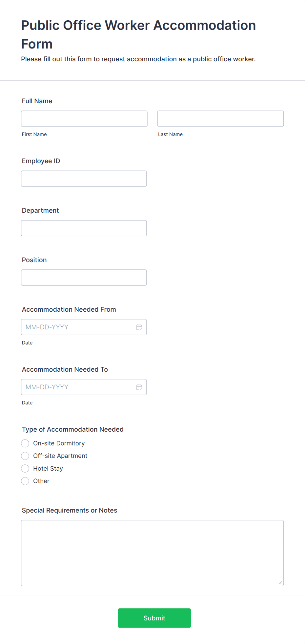The height and width of the screenshot is (644, 305).
Task: Click the Special Requirements or Notes textarea
Action: coord(152,553)
